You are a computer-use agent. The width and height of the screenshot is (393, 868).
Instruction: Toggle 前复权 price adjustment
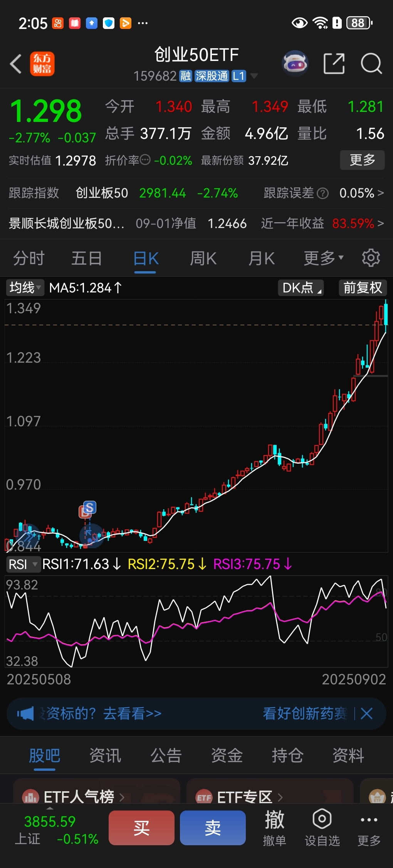(363, 288)
